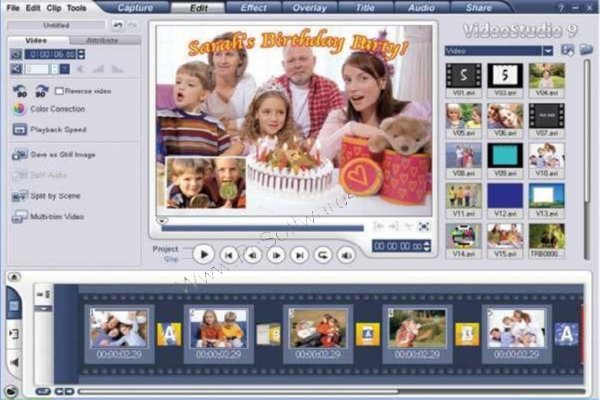Click the clip duration timecode field
The width and height of the screenshot is (600, 400).
tap(51, 54)
